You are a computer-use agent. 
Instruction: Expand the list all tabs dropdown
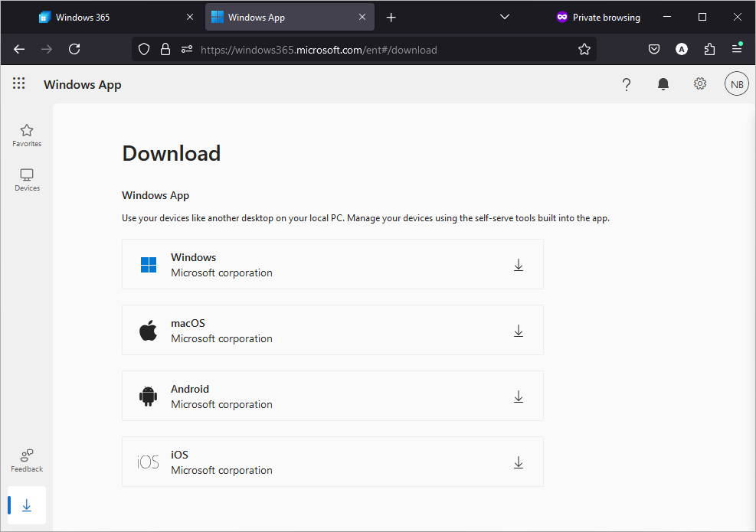click(x=505, y=18)
